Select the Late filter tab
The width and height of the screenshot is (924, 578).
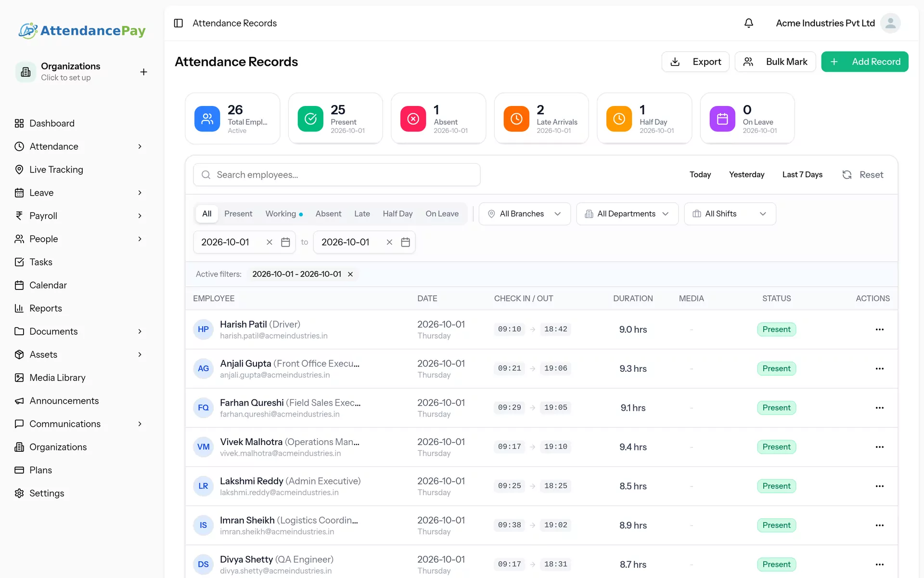(x=362, y=214)
